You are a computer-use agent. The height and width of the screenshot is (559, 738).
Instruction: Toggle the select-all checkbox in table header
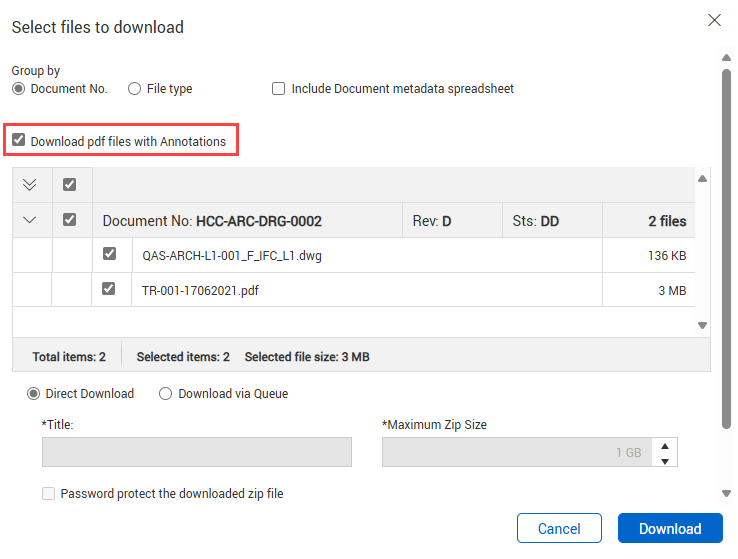tap(70, 185)
